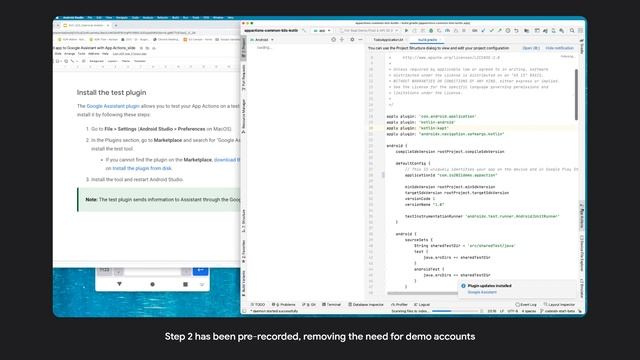Open Search Everywhere magnifier icon

pos(572,31)
